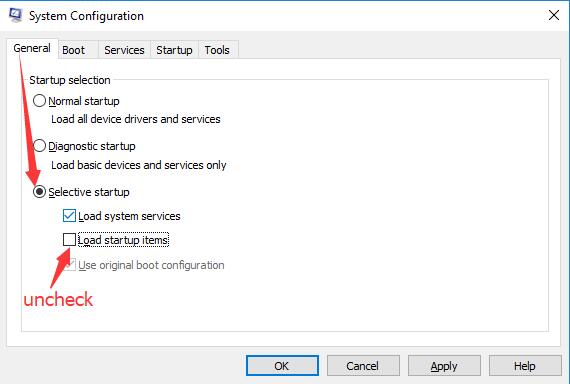Switch to the General tab

[x=32, y=48]
